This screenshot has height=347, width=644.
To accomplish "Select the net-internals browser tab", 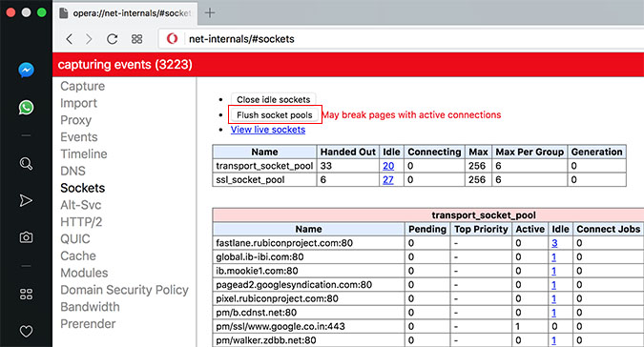I will tap(125, 13).
